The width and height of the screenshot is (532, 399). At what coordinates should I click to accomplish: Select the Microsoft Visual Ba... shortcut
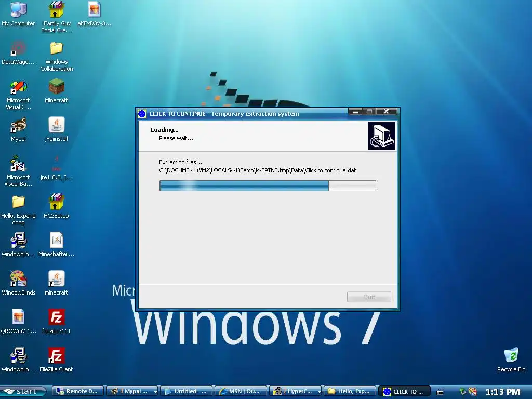pyautogui.click(x=18, y=164)
